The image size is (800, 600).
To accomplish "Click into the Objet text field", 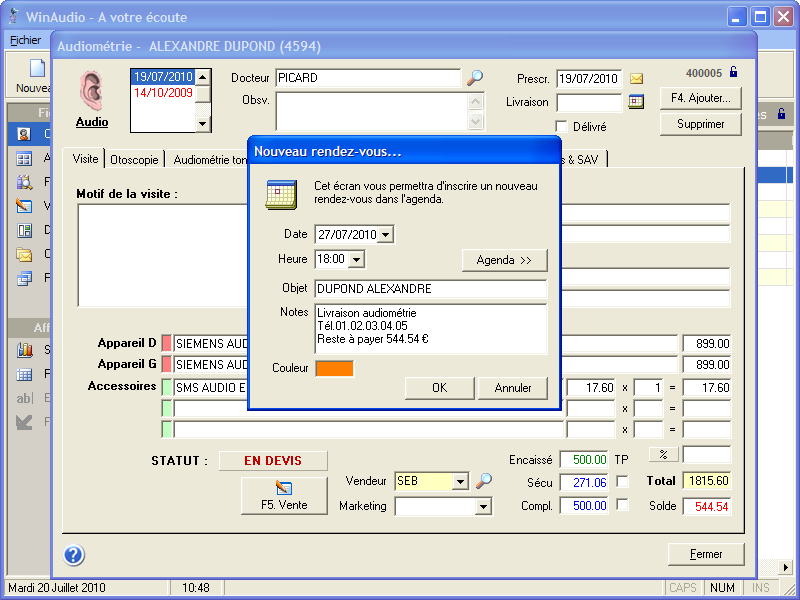I will tap(430, 289).
